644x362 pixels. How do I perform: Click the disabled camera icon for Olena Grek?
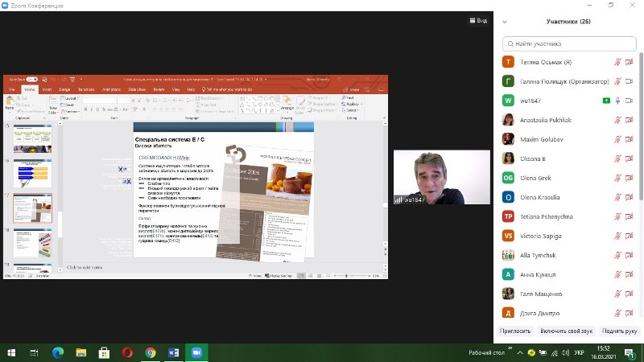630,178
